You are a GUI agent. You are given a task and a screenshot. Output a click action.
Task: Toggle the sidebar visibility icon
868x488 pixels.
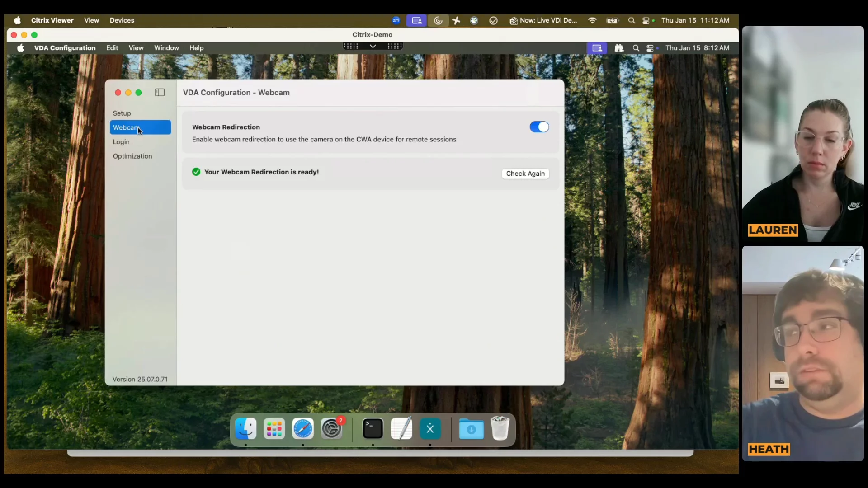[x=160, y=92]
